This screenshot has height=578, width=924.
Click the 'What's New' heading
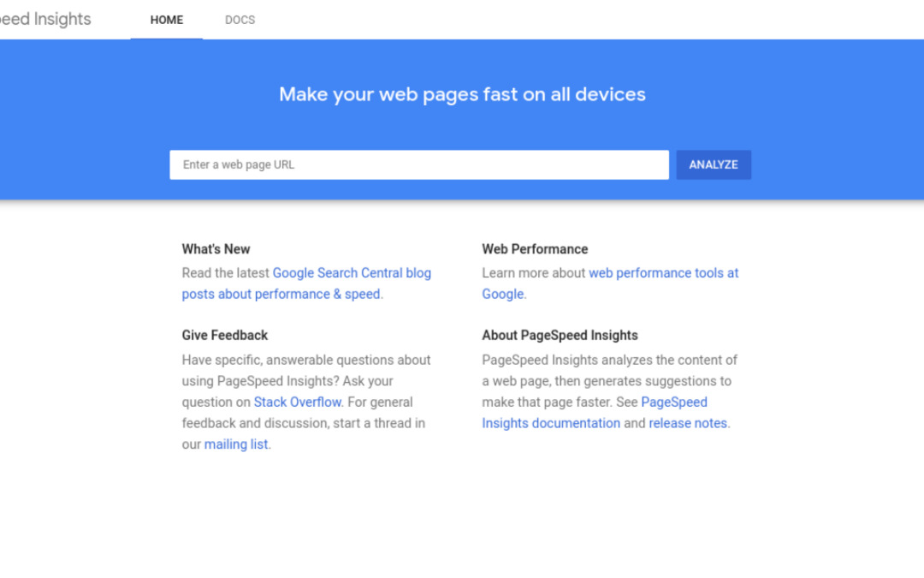216,249
